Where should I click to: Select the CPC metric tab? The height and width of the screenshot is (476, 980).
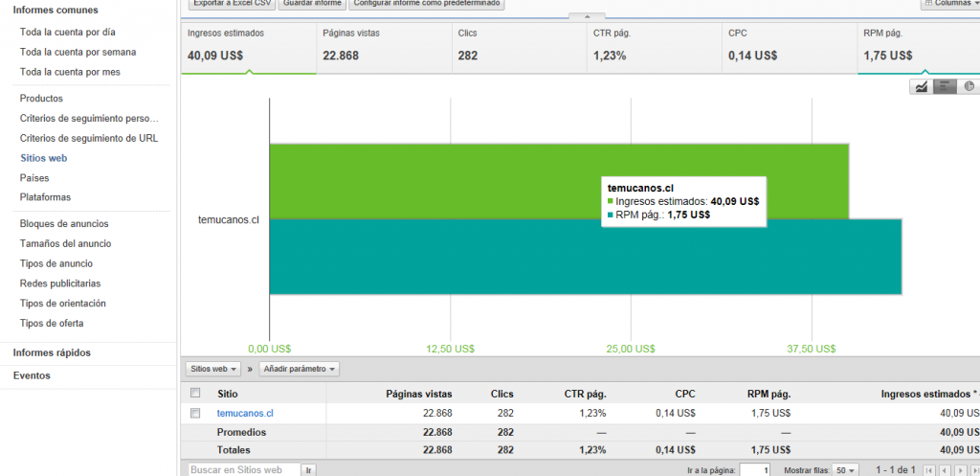click(x=790, y=48)
